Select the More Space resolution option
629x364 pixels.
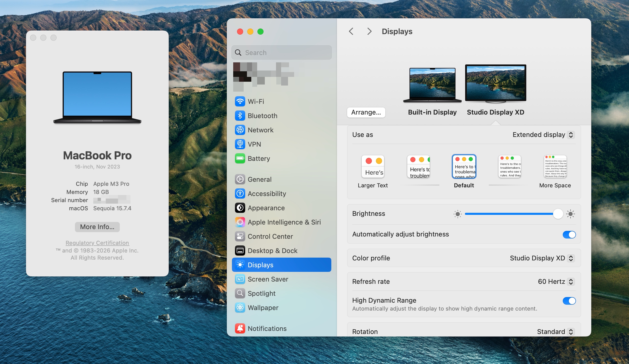555,172
